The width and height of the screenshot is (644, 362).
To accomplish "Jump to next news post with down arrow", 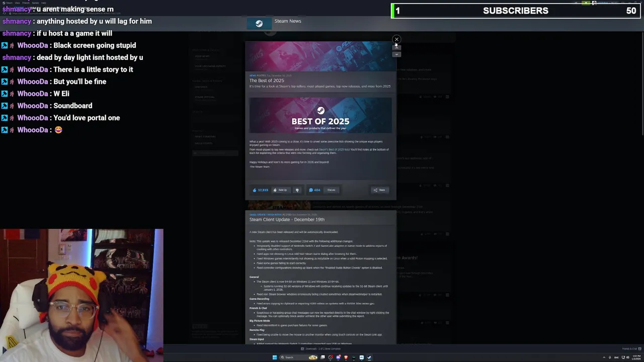I will (x=396, y=54).
